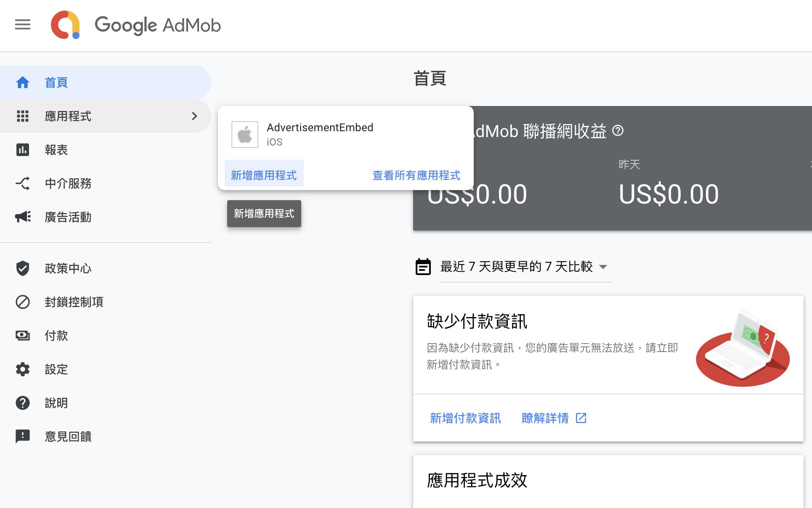
Task: Click 新增付款資訊 link
Action: 466,418
